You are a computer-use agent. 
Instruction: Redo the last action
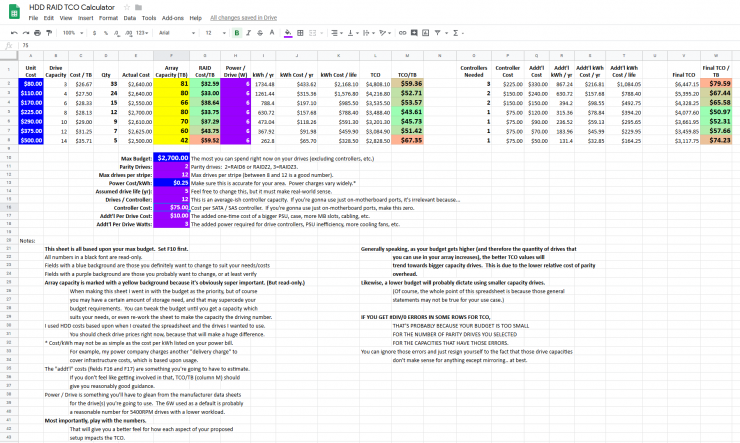[x=25, y=33]
